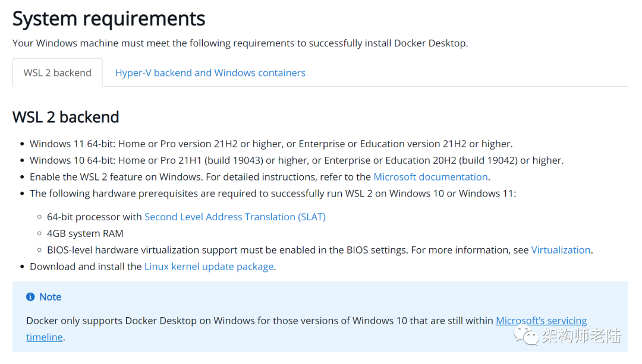The height and width of the screenshot is (364, 642).
Task: Click the blue info icon beside Note
Action: 30,297
